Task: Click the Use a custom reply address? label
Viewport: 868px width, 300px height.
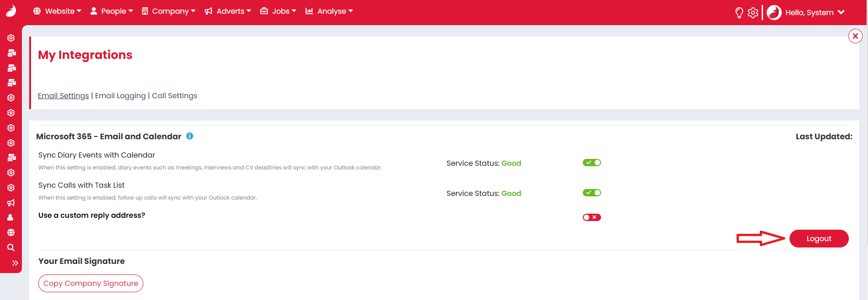Action: tap(92, 215)
